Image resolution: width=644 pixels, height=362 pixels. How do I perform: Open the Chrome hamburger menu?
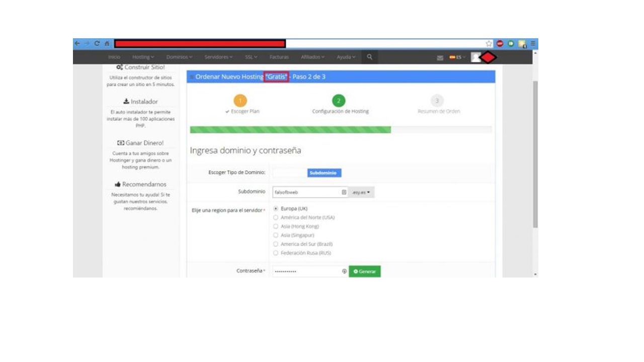533,44
